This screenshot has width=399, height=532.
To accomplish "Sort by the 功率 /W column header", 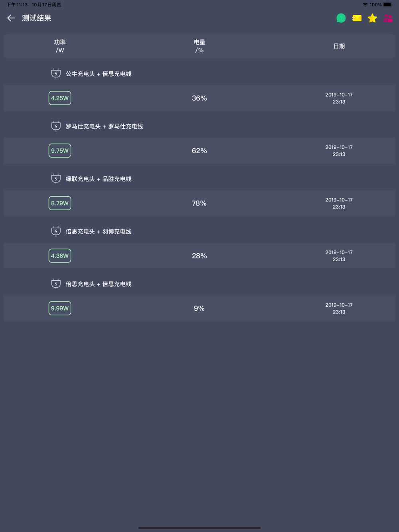I will [60, 46].
